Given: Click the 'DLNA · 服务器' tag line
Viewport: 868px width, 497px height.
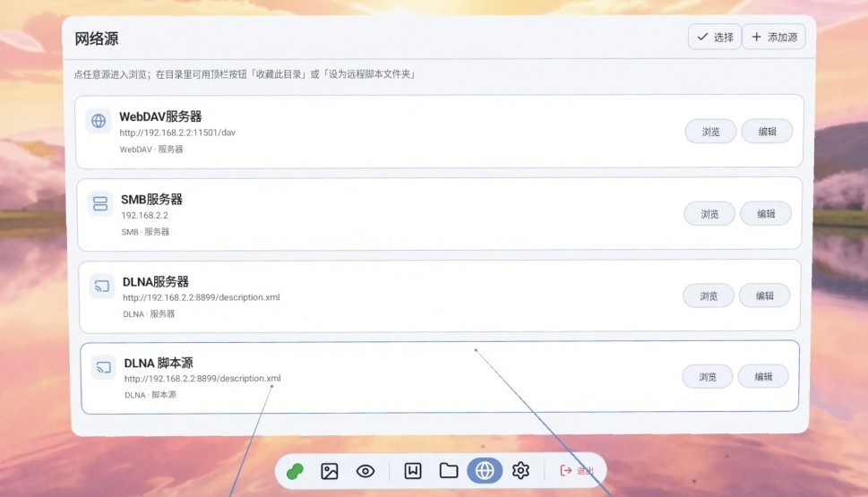Looking at the screenshot, I should [x=149, y=313].
